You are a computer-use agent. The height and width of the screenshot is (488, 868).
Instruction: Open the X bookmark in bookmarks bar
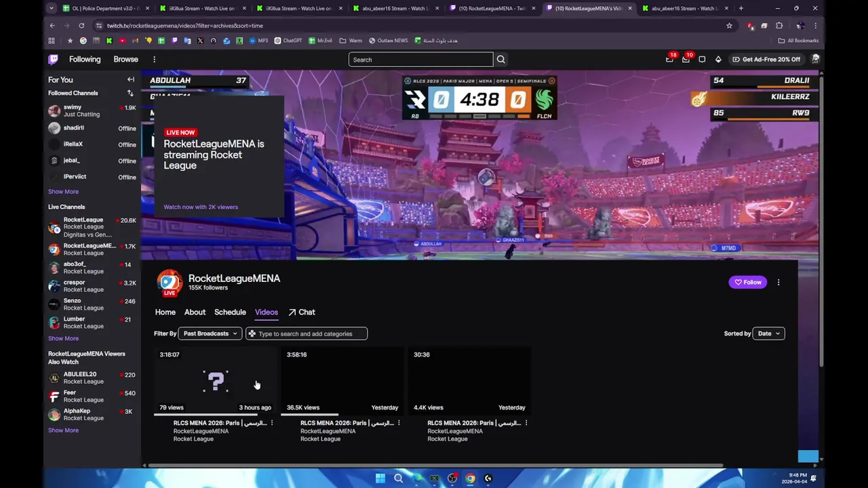200,41
